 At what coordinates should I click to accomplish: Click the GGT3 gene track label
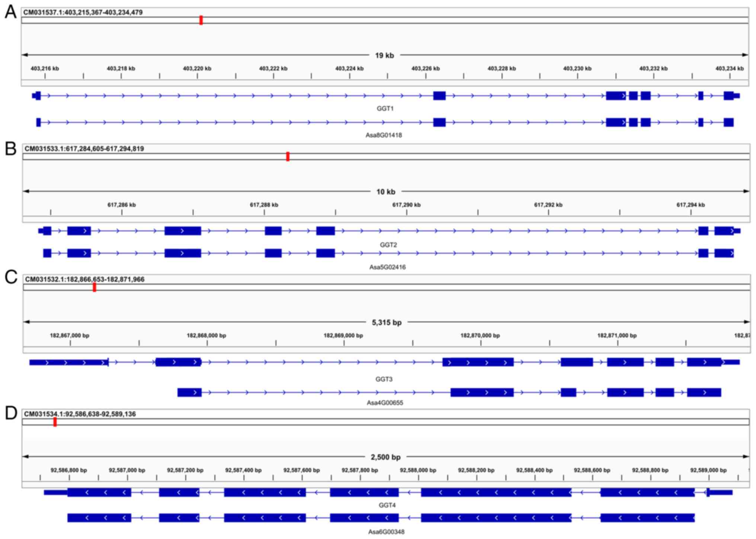[x=384, y=379]
